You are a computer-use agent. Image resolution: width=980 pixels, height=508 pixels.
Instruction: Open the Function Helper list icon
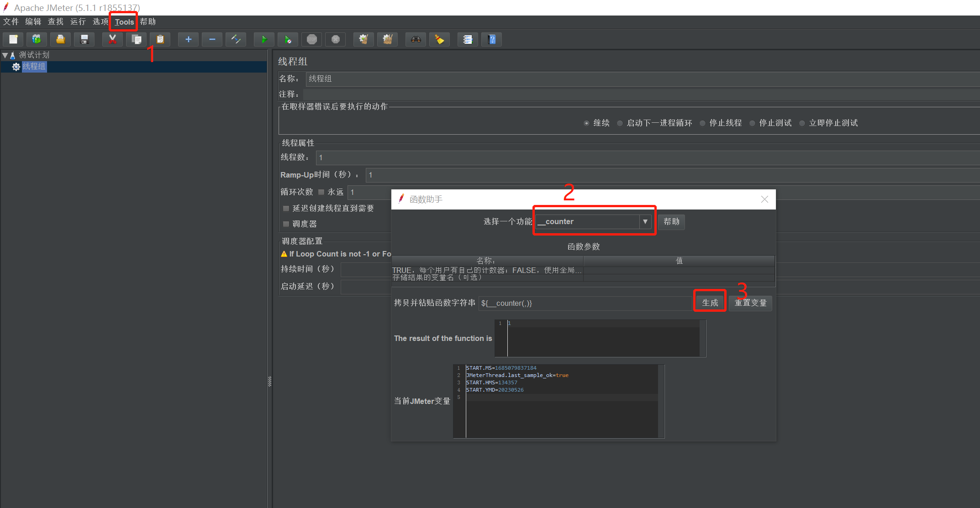tap(468, 39)
